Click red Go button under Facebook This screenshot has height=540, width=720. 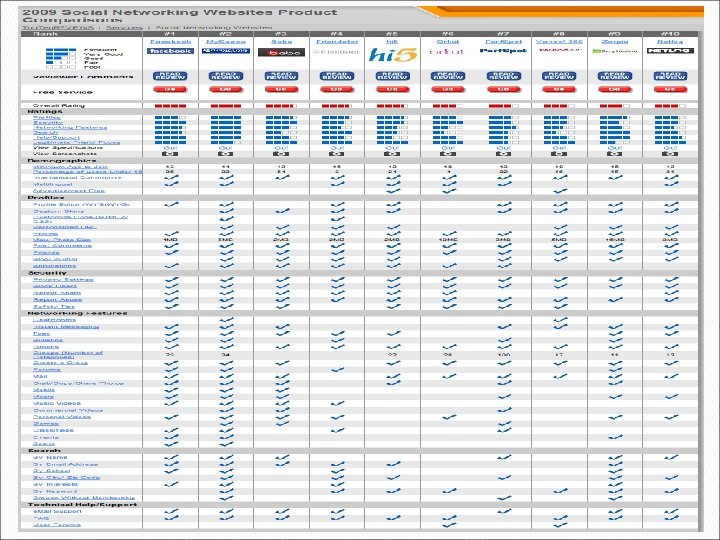170,90
